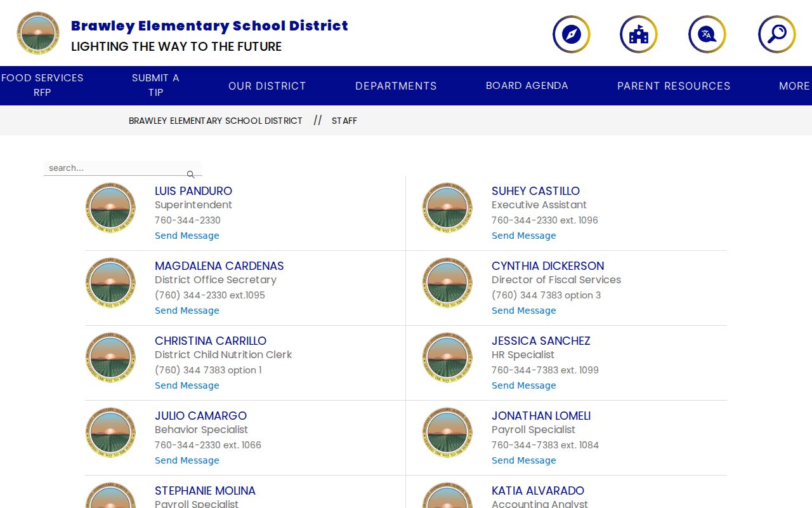Send a message to Jessica Sanchez
Screen dimensions: 812x508
click(524, 385)
